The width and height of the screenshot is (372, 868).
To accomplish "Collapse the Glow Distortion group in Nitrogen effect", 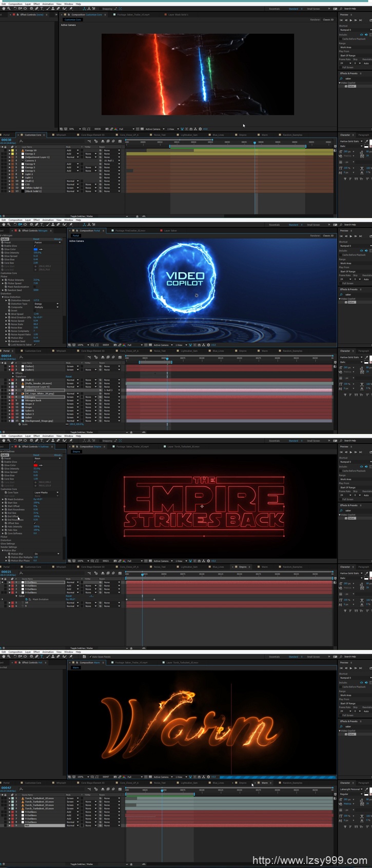I will (3, 297).
